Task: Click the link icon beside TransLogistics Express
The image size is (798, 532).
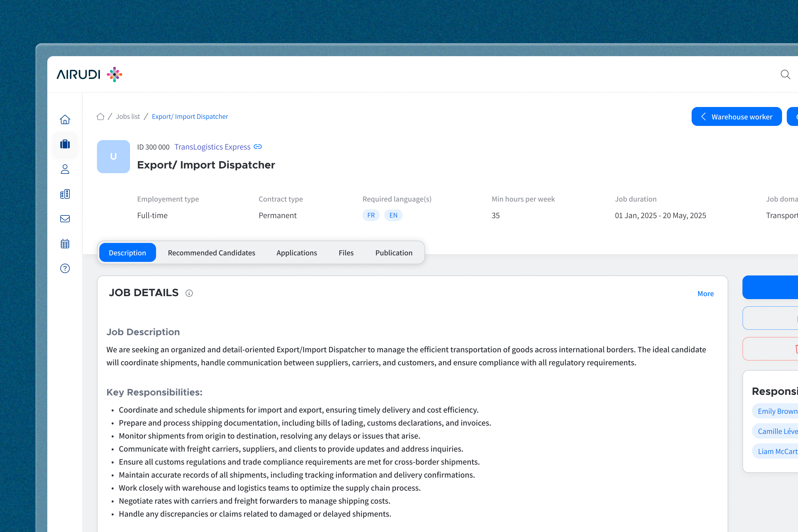Action: click(x=258, y=147)
